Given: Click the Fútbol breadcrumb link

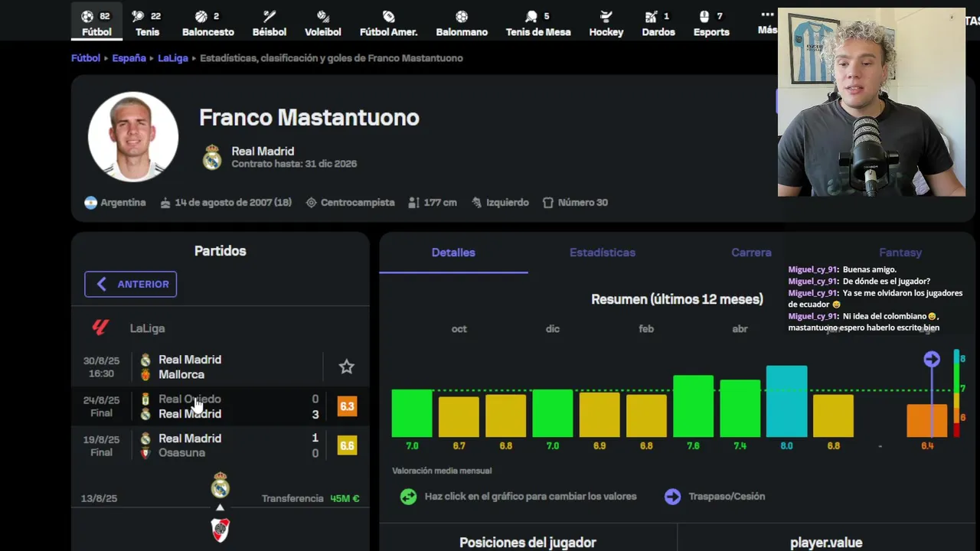Looking at the screenshot, I should pyautogui.click(x=86, y=58).
